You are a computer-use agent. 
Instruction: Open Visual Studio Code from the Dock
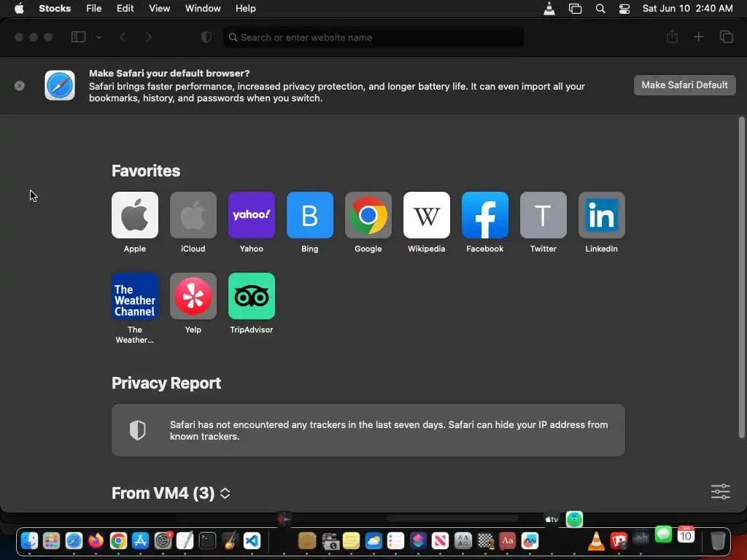coord(252,541)
